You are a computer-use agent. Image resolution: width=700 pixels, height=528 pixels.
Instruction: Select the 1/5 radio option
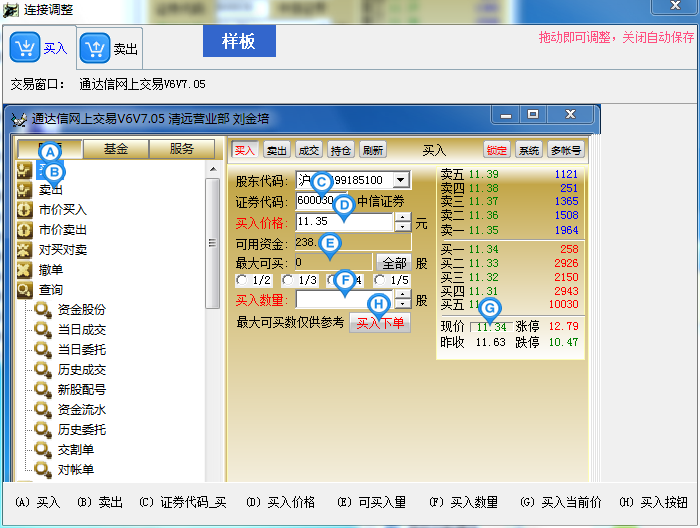click(392, 280)
